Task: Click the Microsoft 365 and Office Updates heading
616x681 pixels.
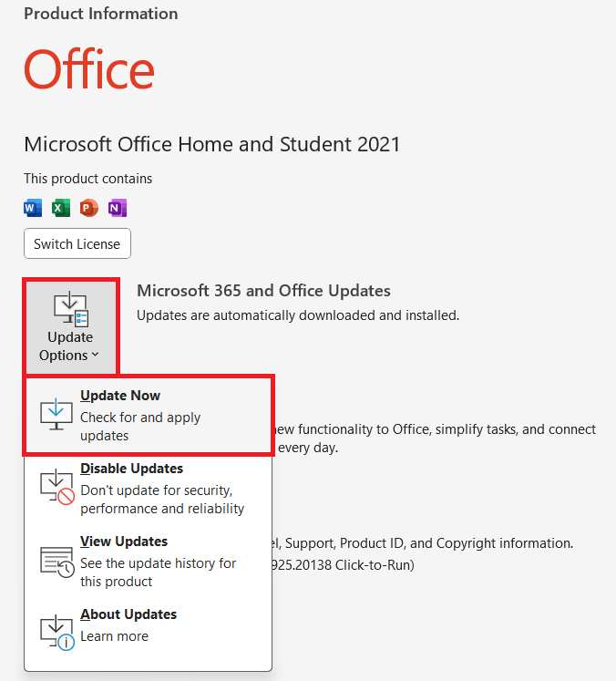Action: 263,291
